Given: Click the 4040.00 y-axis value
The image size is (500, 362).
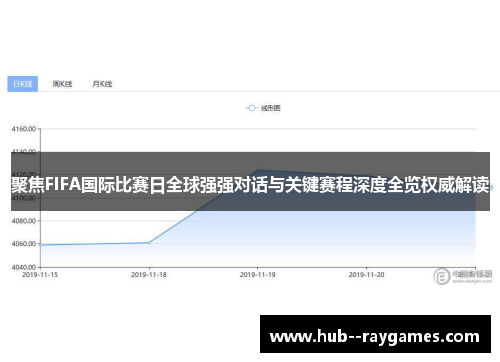Looking at the screenshot, I should (24, 267).
